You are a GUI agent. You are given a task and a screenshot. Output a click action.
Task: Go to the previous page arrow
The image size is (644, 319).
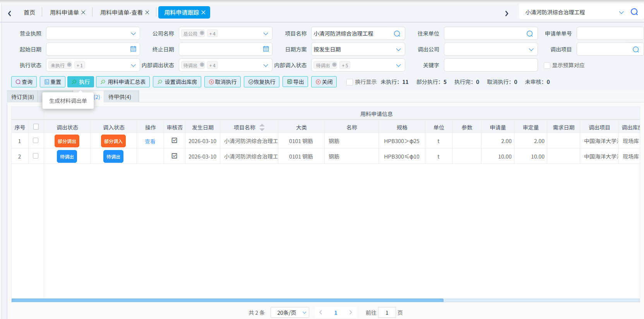pos(321,312)
